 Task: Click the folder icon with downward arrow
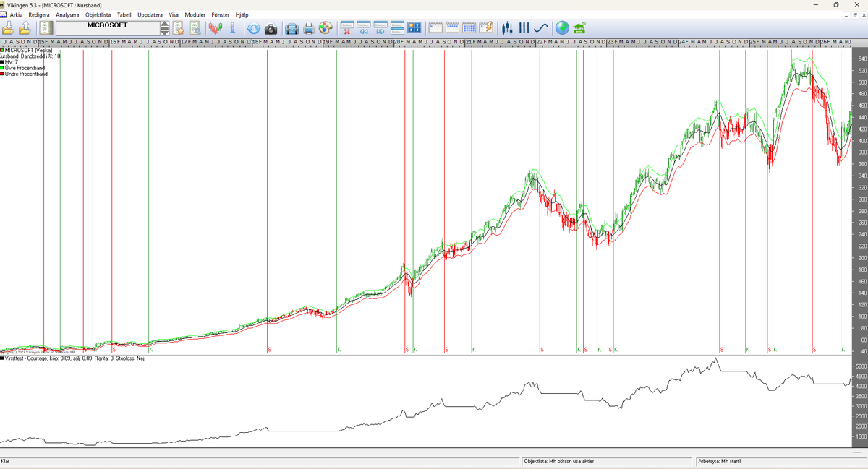[x=8, y=28]
